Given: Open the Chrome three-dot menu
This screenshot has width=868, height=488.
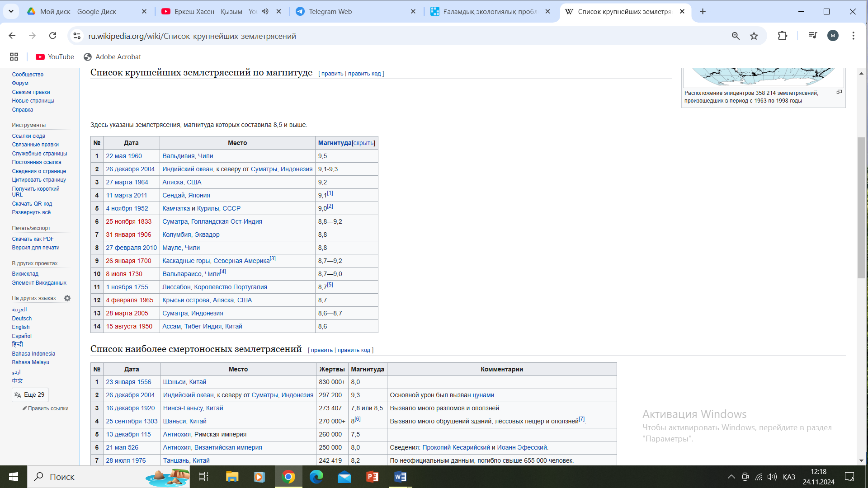Looking at the screenshot, I should (853, 36).
